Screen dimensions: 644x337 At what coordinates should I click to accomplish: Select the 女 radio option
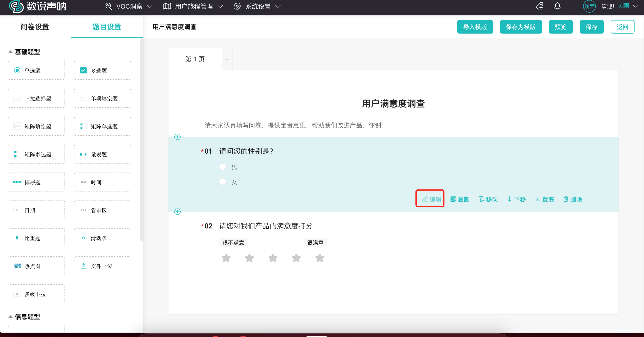(x=223, y=182)
